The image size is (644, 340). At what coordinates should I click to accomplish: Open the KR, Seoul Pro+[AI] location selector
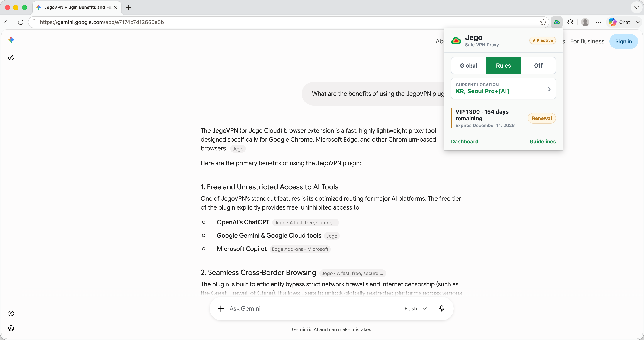tap(503, 88)
